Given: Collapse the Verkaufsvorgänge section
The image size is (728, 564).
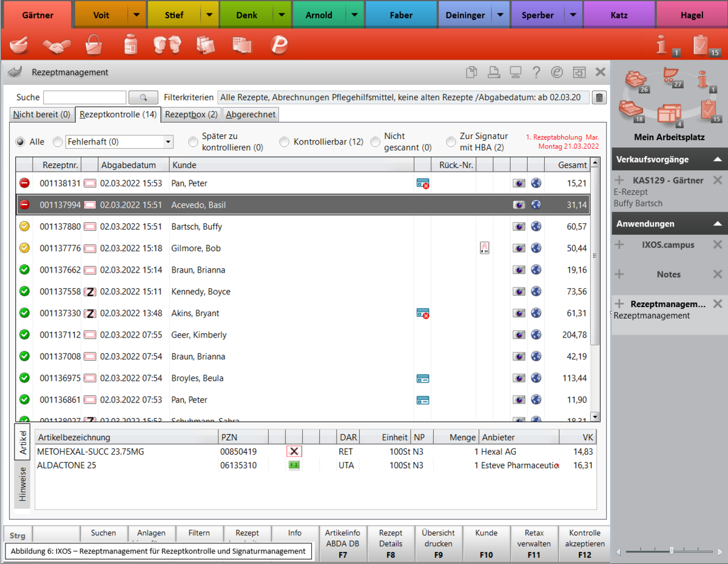Looking at the screenshot, I should point(718,159).
